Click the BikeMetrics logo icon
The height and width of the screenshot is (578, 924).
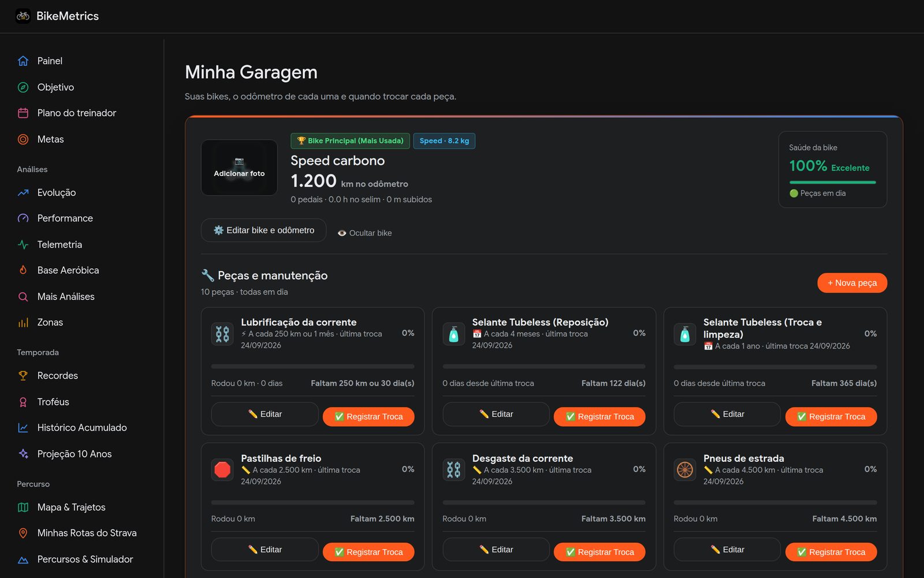pos(23,16)
